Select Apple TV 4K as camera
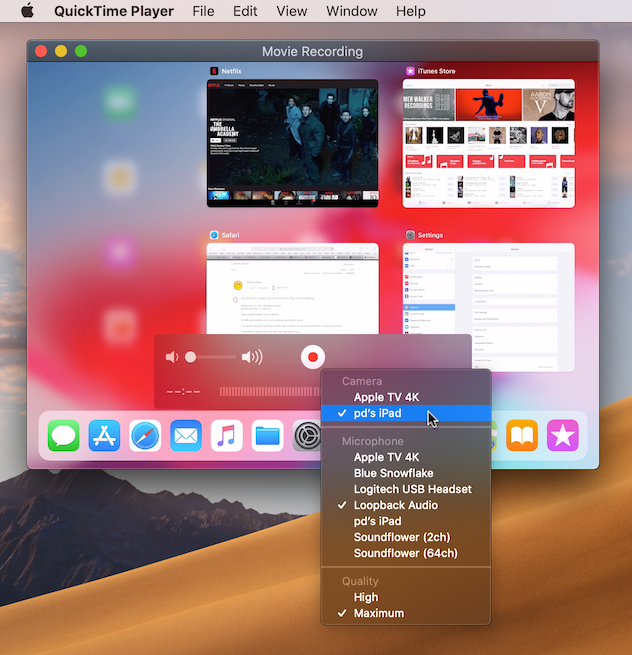The height and width of the screenshot is (655, 632). [406, 397]
